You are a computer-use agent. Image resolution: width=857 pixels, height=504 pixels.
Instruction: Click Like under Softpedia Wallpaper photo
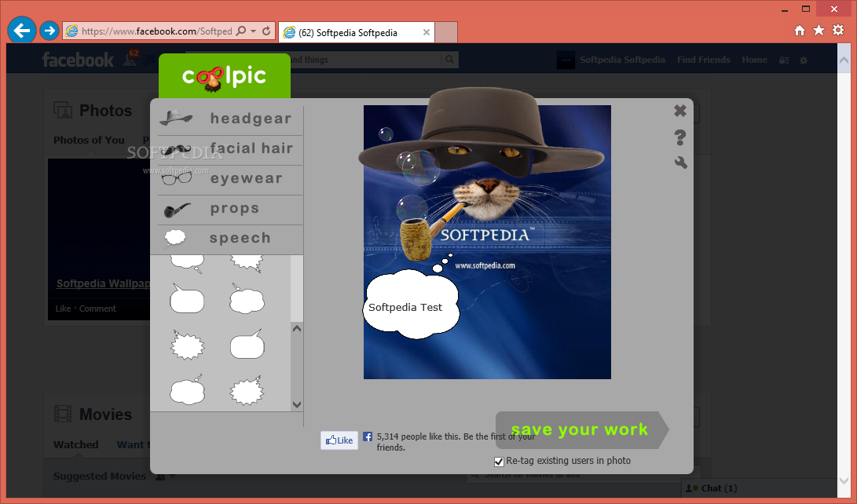63,309
